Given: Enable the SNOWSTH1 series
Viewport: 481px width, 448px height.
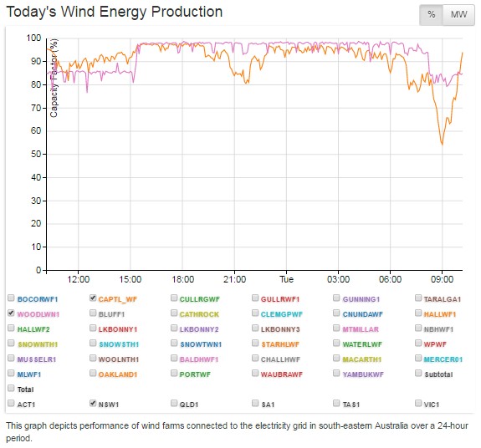Looking at the screenshot, I should [x=93, y=343].
